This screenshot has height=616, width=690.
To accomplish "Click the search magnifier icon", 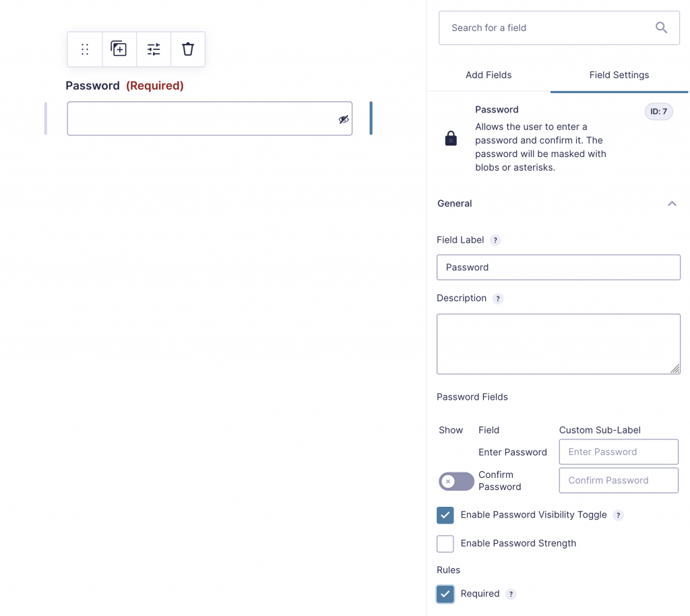I will click(661, 28).
